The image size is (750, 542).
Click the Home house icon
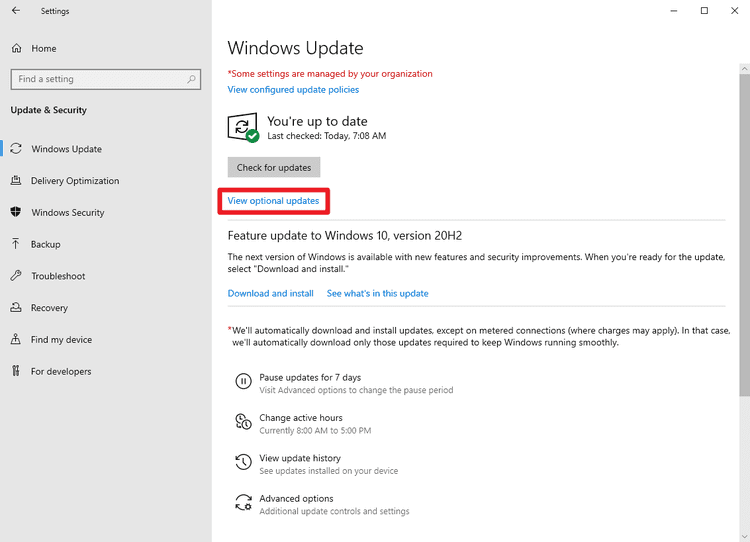click(16, 48)
